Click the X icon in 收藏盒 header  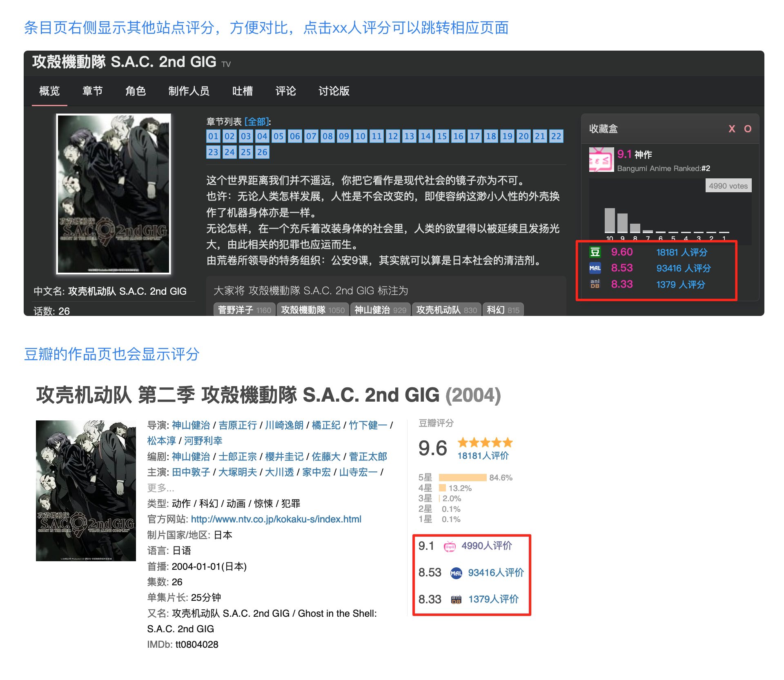[732, 129]
